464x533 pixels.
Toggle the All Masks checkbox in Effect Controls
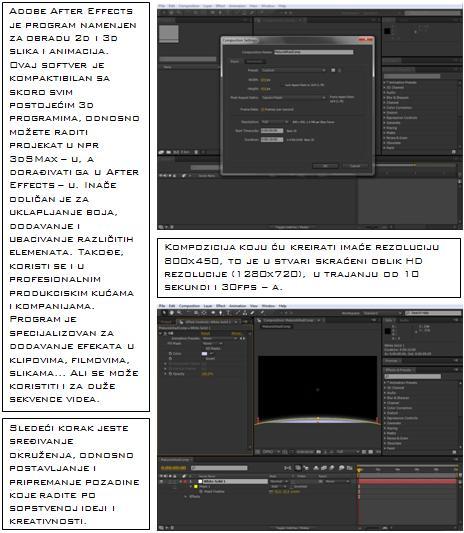tap(204, 348)
